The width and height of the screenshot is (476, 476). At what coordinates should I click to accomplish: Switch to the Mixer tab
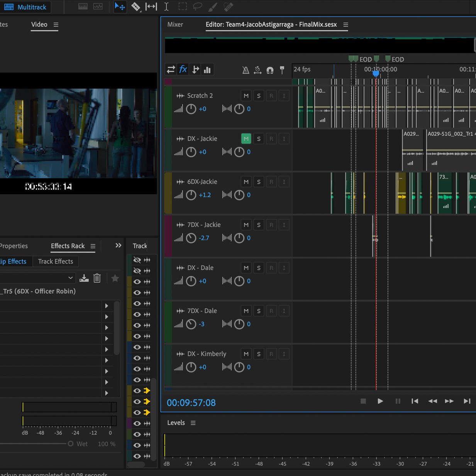[175, 24]
